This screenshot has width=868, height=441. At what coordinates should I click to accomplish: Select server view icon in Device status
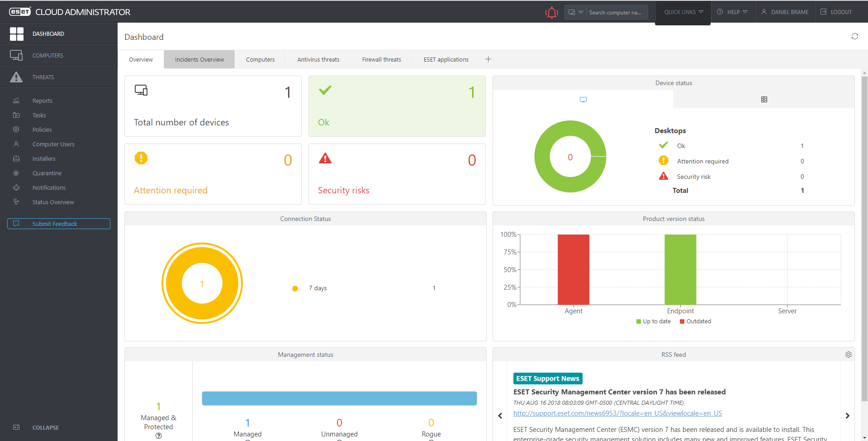(764, 99)
